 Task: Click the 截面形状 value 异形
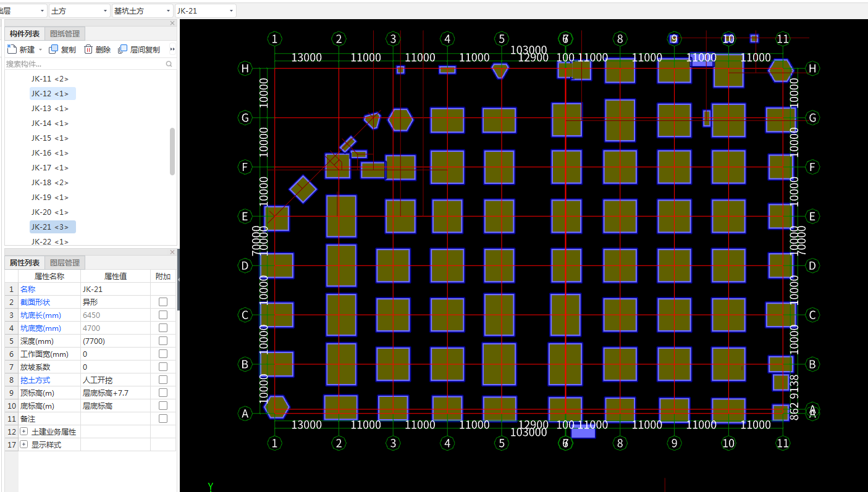pyautogui.click(x=116, y=302)
